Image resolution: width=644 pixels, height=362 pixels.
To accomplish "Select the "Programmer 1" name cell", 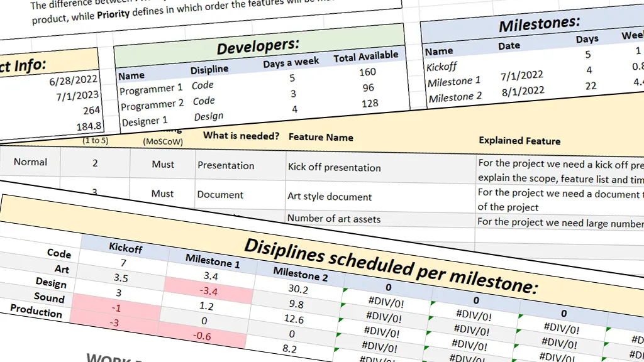I will (x=151, y=89).
